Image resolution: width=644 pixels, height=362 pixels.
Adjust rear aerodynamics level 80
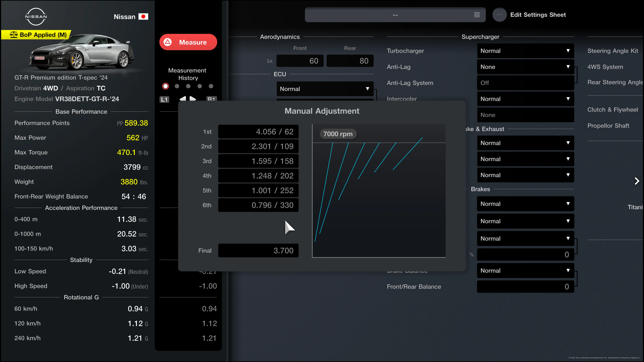coord(350,61)
